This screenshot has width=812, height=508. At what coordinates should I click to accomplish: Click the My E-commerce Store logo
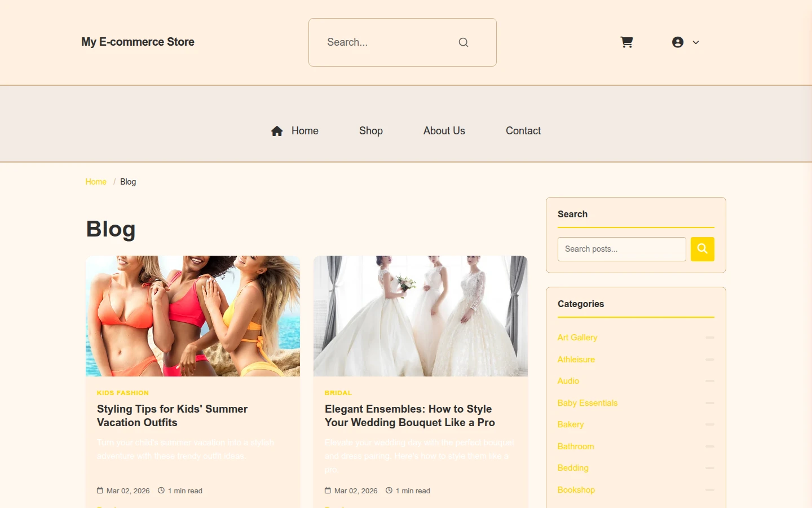[x=138, y=42]
